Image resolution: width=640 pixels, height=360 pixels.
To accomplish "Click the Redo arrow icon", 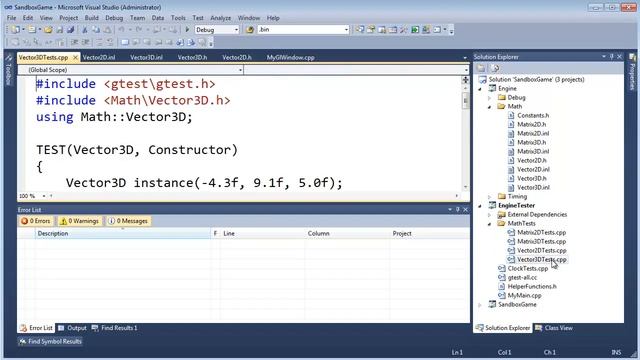I will 139,30.
